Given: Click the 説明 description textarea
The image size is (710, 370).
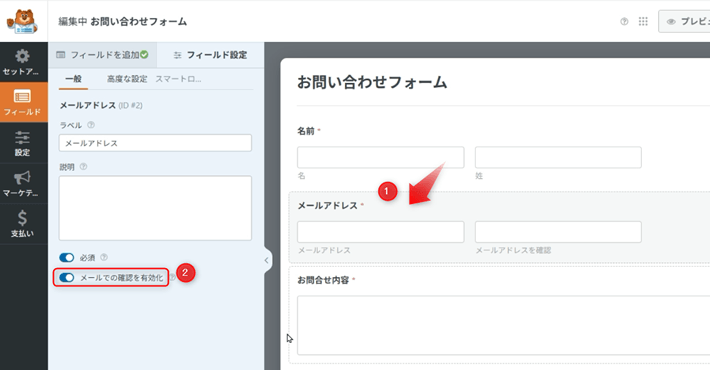Looking at the screenshot, I should click(155, 208).
